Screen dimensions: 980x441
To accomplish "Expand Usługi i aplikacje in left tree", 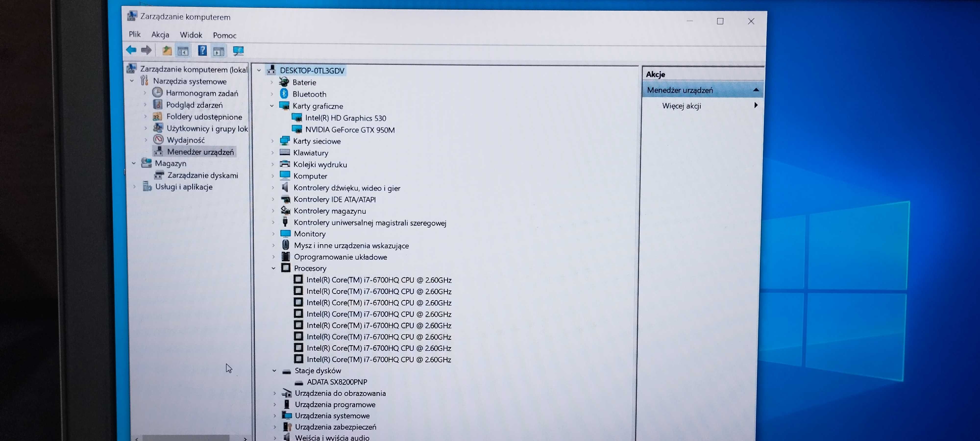I will point(134,187).
